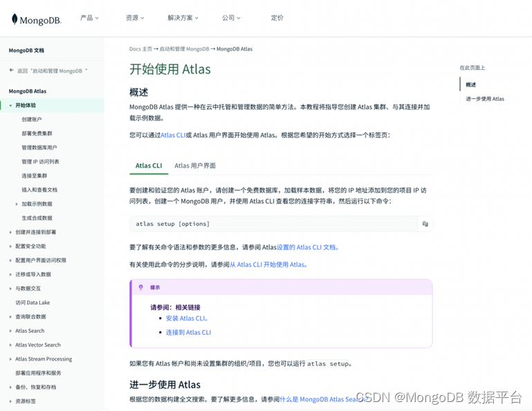Open 访问 Data Lake sidebar page
This screenshot has height=411, width=532.
click(33, 302)
